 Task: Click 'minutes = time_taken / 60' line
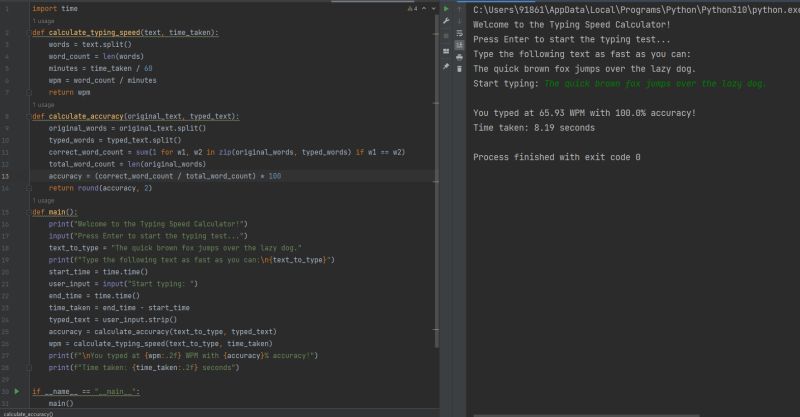pos(101,68)
